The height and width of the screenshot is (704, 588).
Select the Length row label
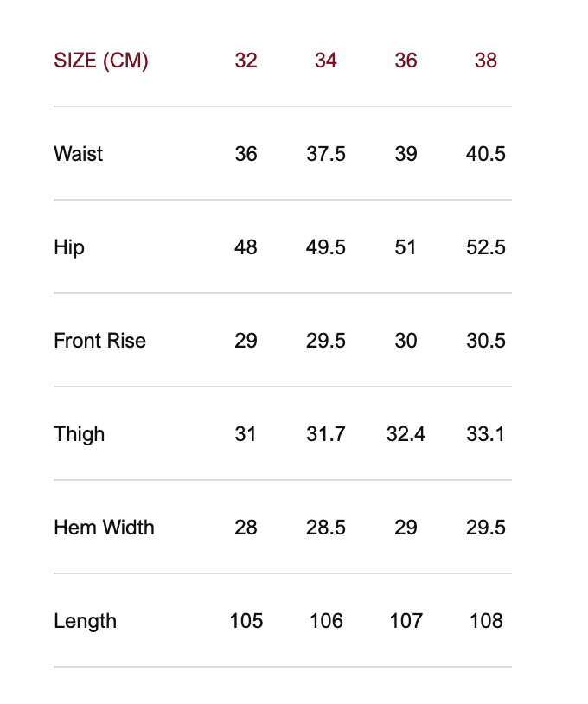tap(85, 621)
